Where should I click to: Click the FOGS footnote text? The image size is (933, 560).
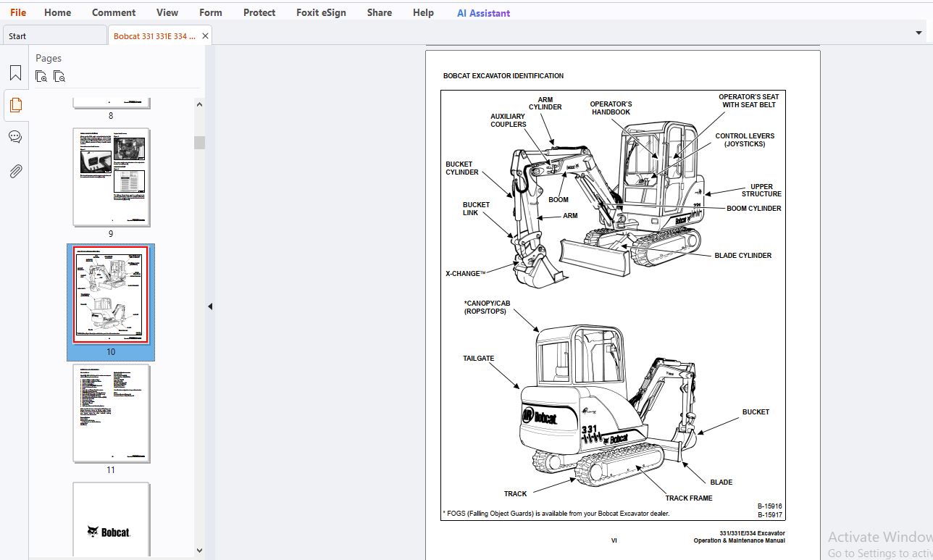pos(556,514)
